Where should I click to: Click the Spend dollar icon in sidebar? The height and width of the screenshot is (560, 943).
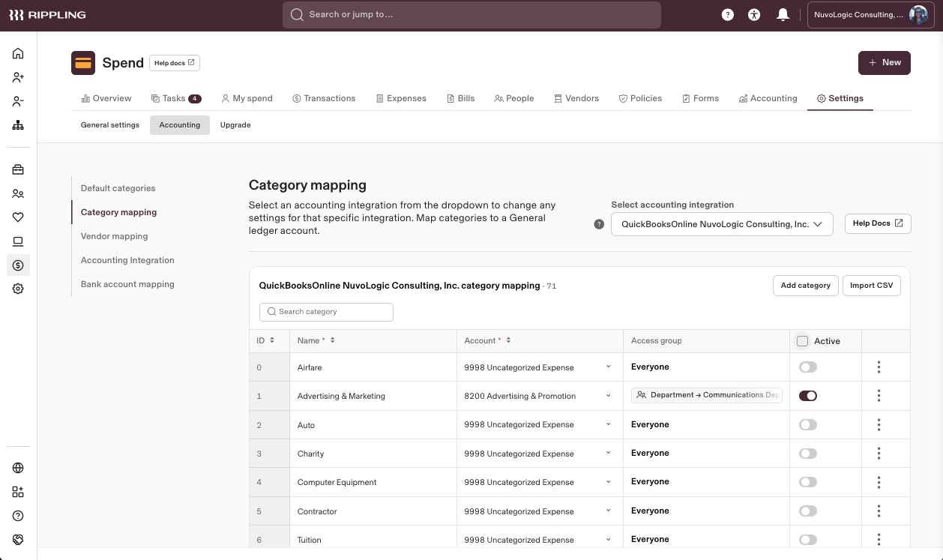point(18,265)
